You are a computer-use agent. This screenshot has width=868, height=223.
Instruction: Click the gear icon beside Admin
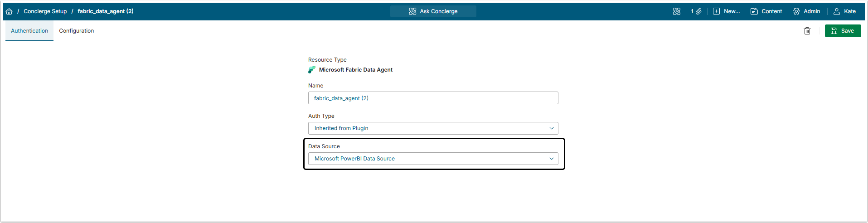(x=796, y=11)
